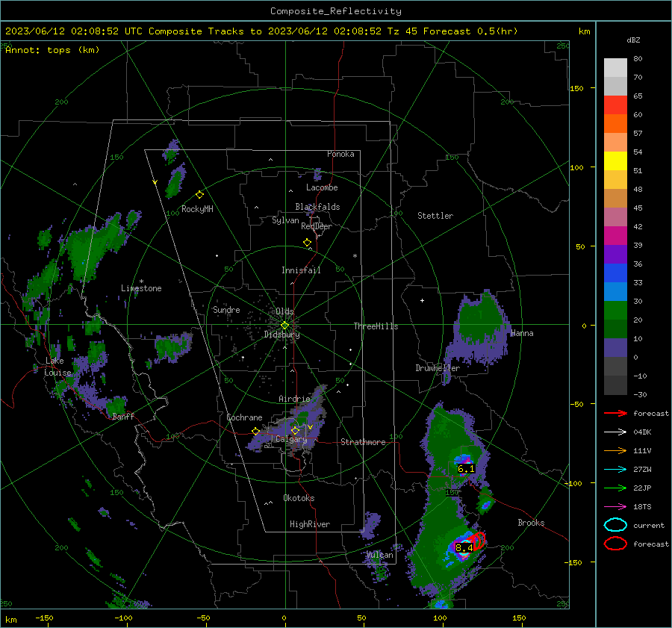This screenshot has height=628, width=672.
Task: Click the yellow diamond marker near RockyMH
Action: click(199, 195)
